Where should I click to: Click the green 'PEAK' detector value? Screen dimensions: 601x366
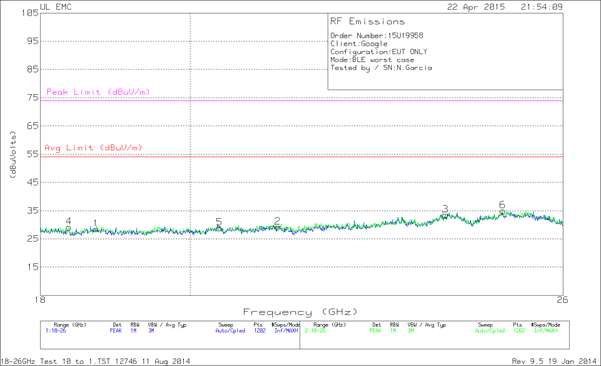pyautogui.click(x=375, y=330)
